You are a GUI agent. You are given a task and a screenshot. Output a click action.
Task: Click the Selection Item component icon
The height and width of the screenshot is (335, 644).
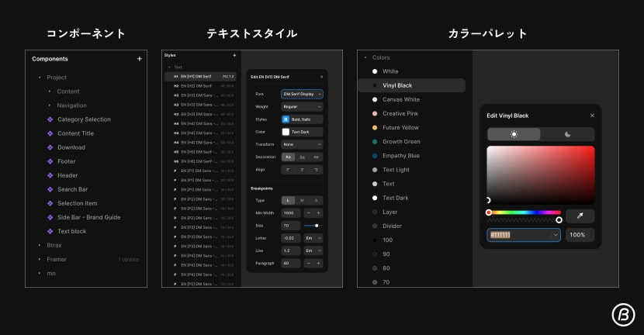(50, 203)
